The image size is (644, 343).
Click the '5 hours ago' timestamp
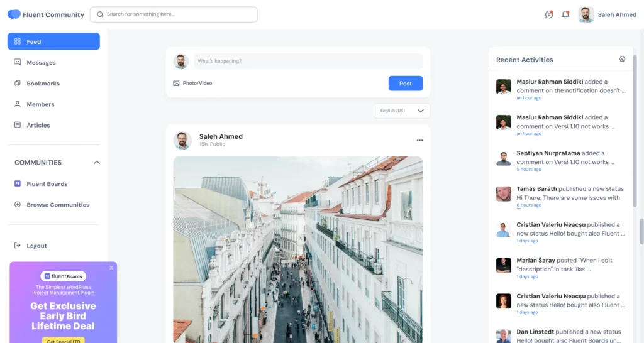pyautogui.click(x=528, y=170)
